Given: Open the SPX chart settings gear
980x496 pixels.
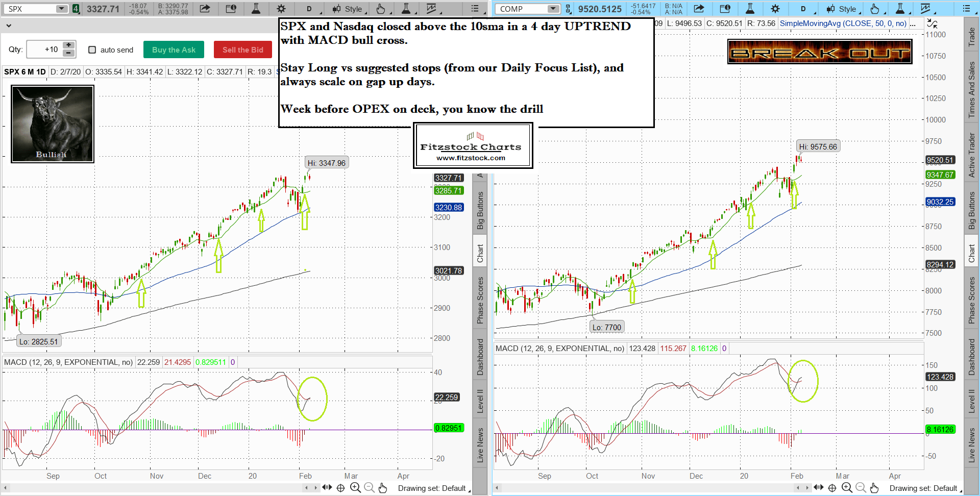Looking at the screenshot, I should coord(281,9).
